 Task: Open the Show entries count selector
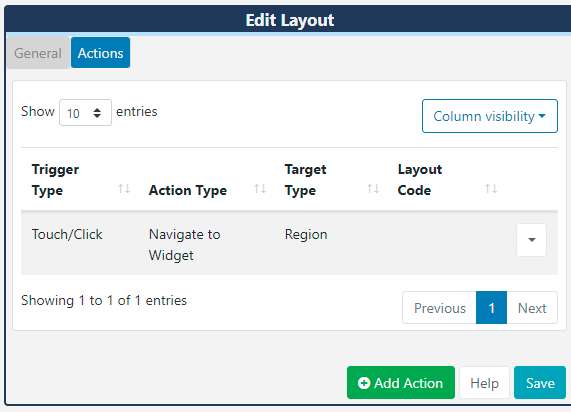click(86, 113)
